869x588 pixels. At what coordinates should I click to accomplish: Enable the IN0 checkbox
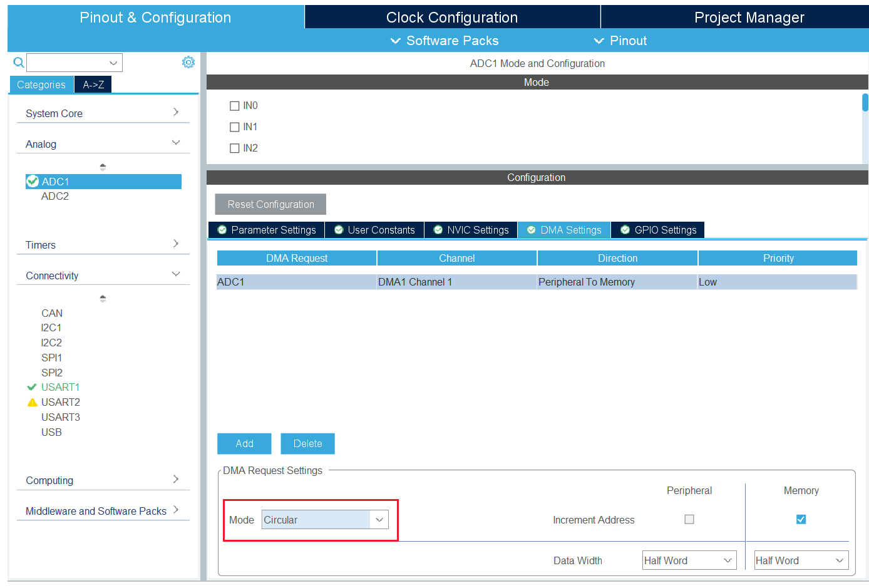[235, 106]
